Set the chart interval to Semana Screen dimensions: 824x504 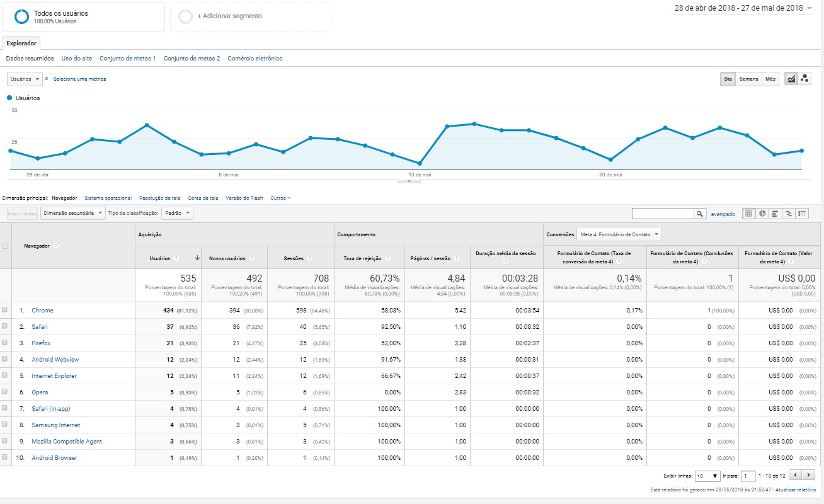748,79
